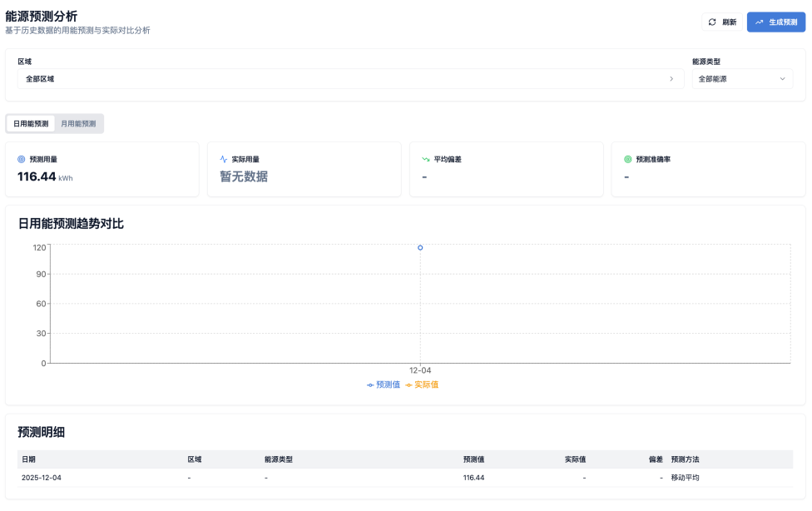
Task: Click the data point above 12-04 on the chart
Action: click(x=421, y=247)
